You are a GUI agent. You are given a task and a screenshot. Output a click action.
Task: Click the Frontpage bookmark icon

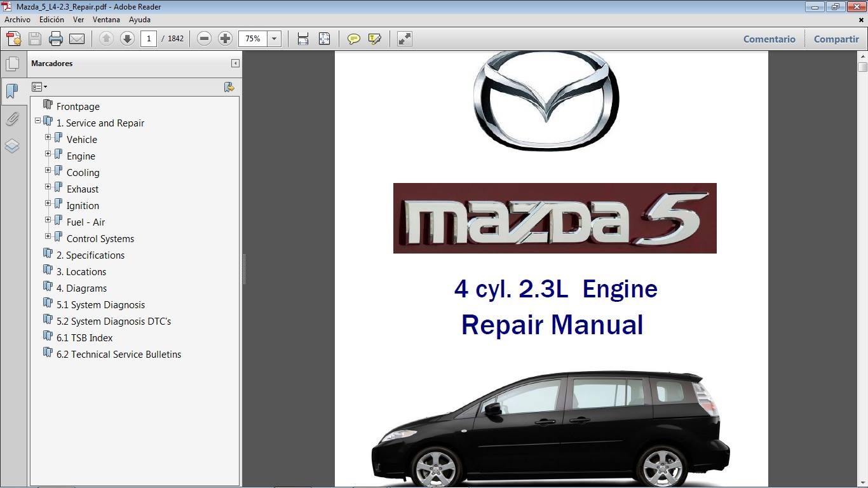coord(48,105)
